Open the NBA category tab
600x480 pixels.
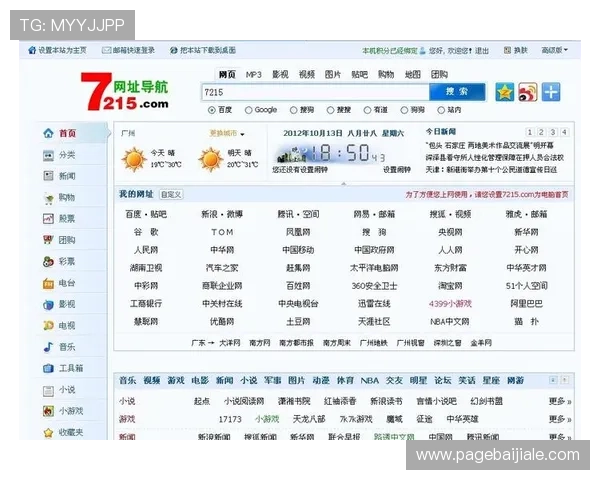(370, 380)
